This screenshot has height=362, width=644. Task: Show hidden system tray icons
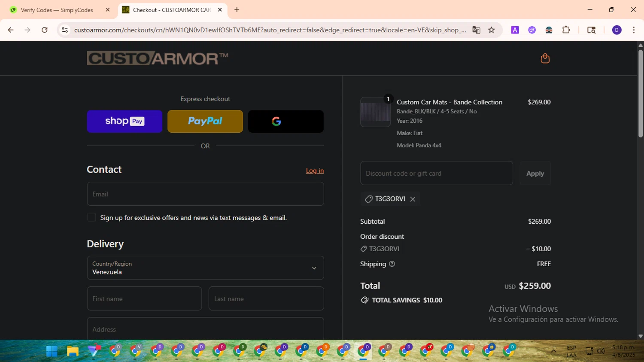click(553, 351)
